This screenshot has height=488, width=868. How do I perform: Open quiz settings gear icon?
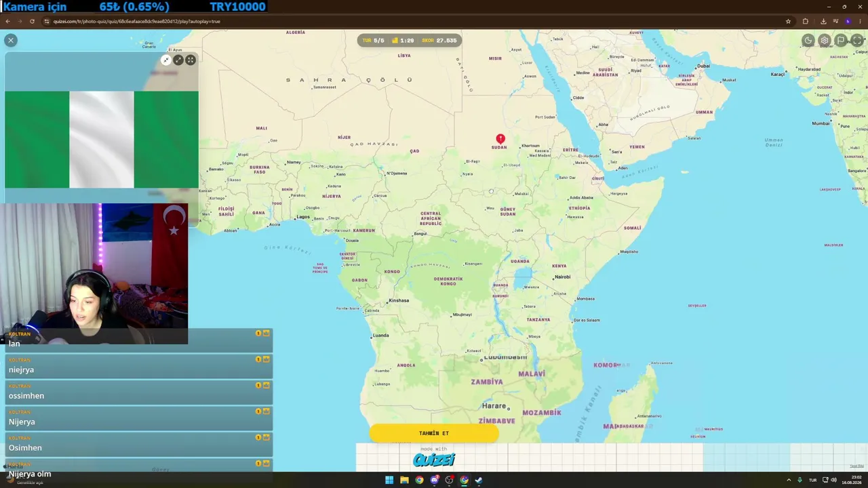pos(825,41)
